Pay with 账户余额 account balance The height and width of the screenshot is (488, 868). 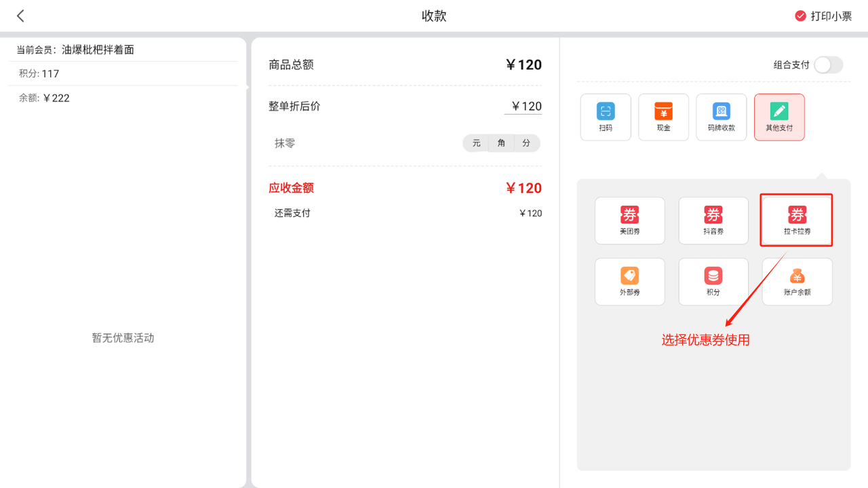pyautogui.click(x=797, y=282)
